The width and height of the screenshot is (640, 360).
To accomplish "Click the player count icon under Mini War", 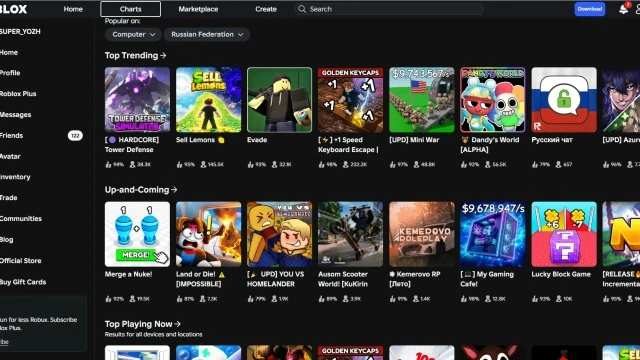I will [x=416, y=164].
